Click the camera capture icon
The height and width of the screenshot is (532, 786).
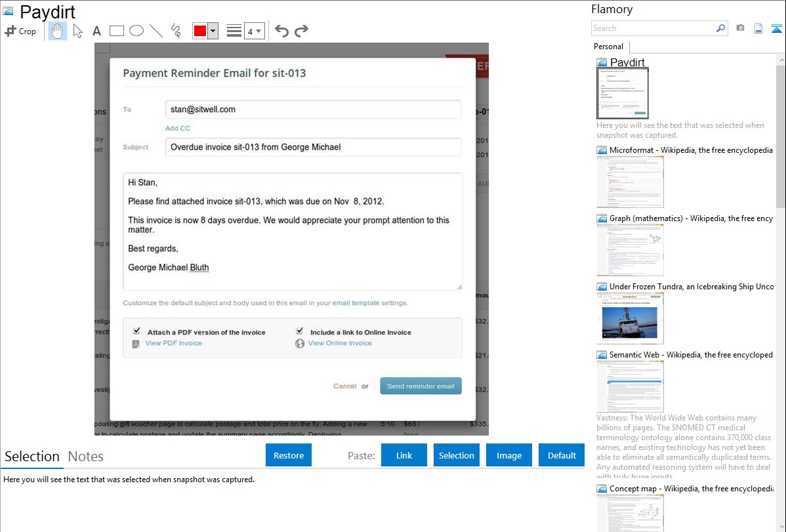click(740, 28)
